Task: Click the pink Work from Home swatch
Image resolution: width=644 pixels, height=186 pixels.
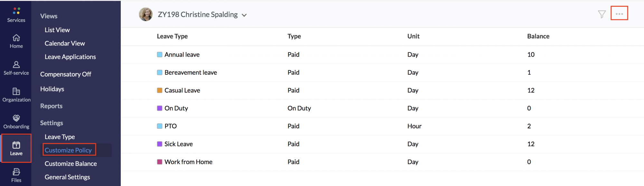Action: [x=159, y=162]
